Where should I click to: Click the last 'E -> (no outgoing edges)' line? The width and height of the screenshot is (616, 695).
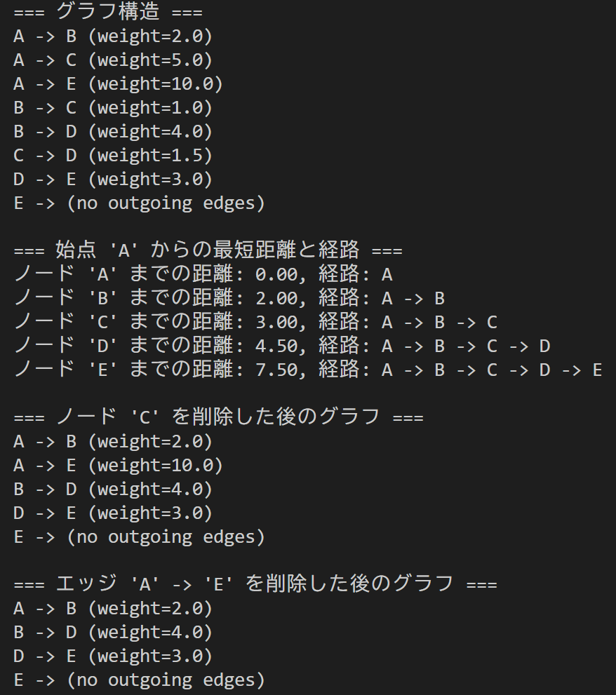(139, 680)
